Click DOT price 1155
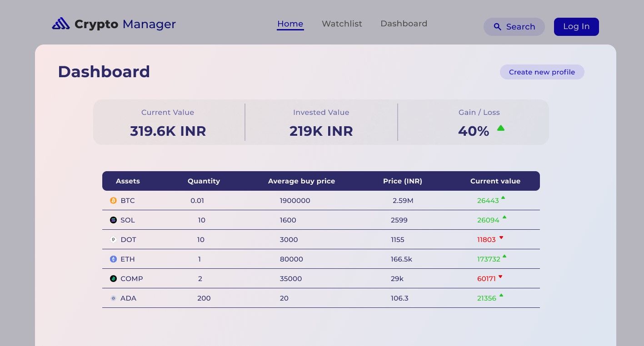The width and height of the screenshot is (644, 346). (398, 239)
